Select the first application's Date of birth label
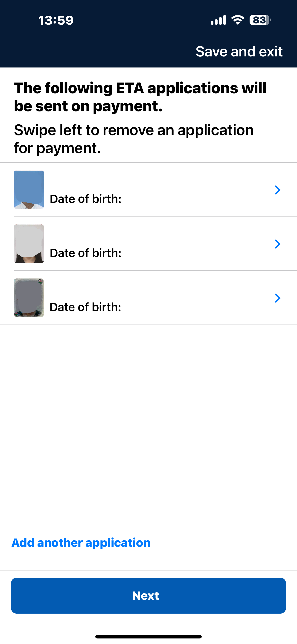The width and height of the screenshot is (297, 644). [x=85, y=199]
